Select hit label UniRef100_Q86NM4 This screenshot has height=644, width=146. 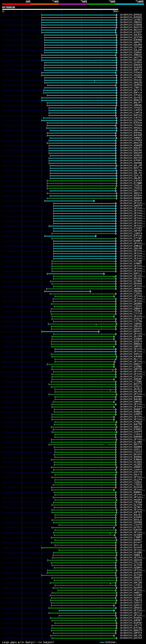pyautogui.click(x=131, y=447)
